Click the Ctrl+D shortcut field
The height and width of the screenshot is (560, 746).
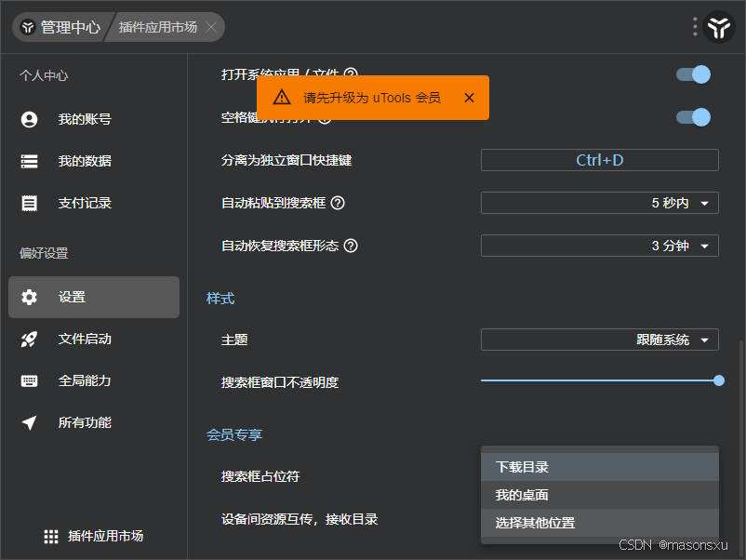pos(599,160)
